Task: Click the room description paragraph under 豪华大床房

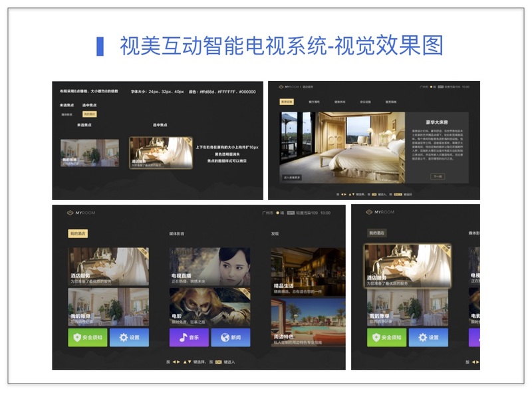Action: click(x=438, y=144)
